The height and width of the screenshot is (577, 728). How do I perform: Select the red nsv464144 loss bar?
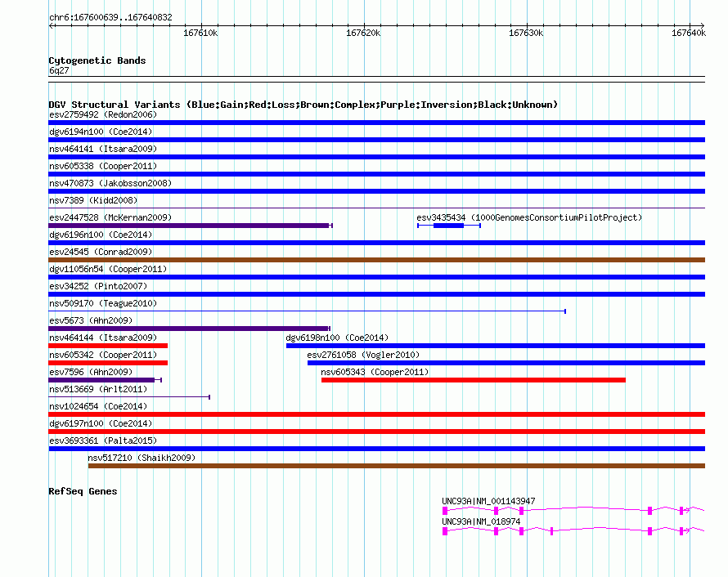[108, 346]
